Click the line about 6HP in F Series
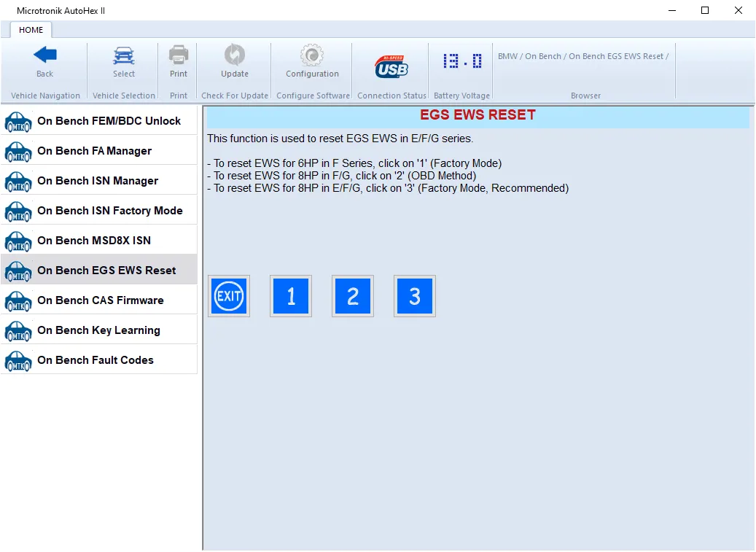Image resolution: width=756 pixels, height=552 pixels. coord(354,163)
